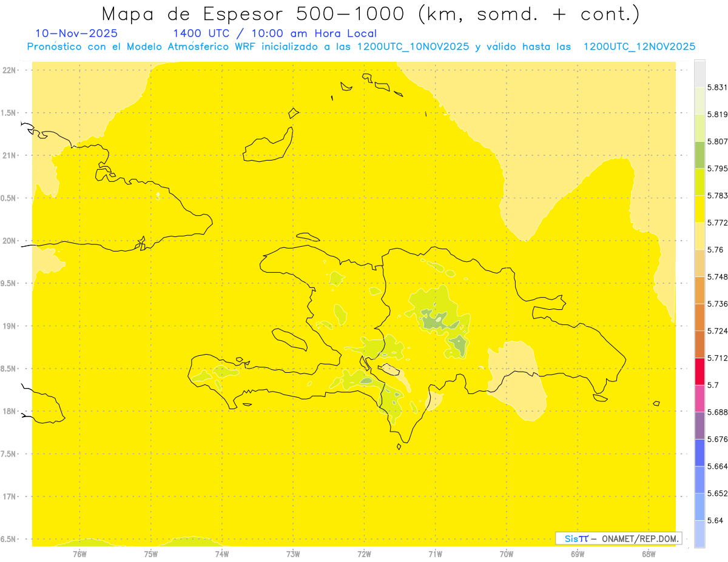Click the longitude axis label "75W"
The image size is (728, 562).
point(151,554)
